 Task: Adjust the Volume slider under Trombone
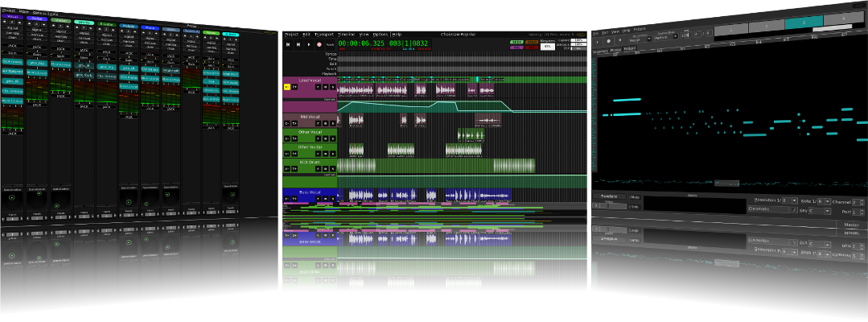(610, 205)
